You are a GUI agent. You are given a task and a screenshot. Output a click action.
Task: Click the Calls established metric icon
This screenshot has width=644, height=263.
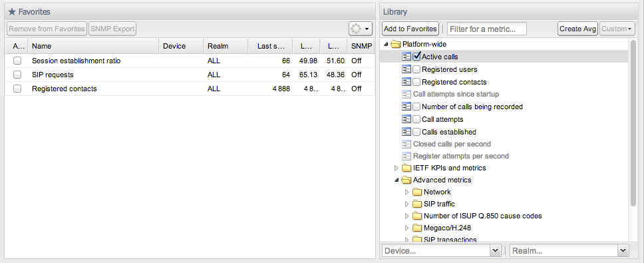pyautogui.click(x=406, y=132)
